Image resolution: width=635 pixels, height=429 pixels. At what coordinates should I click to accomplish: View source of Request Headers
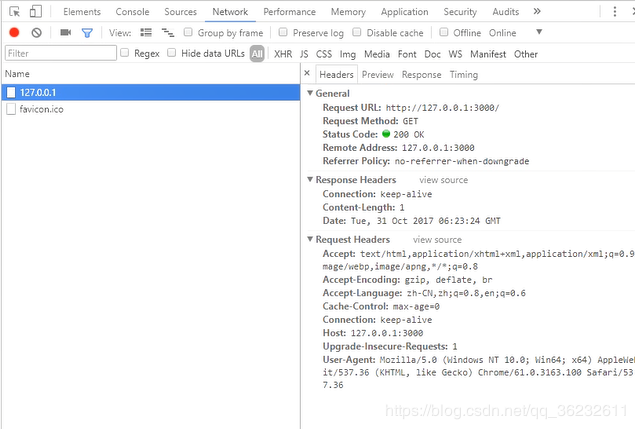pyautogui.click(x=437, y=240)
